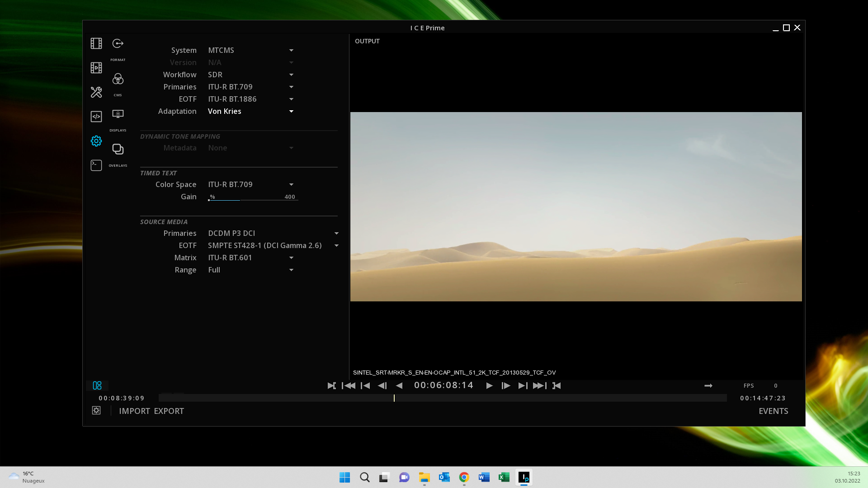Open the Timed Text Color Space dropdown
The height and width of the screenshot is (488, 868).
click(251, 184)
